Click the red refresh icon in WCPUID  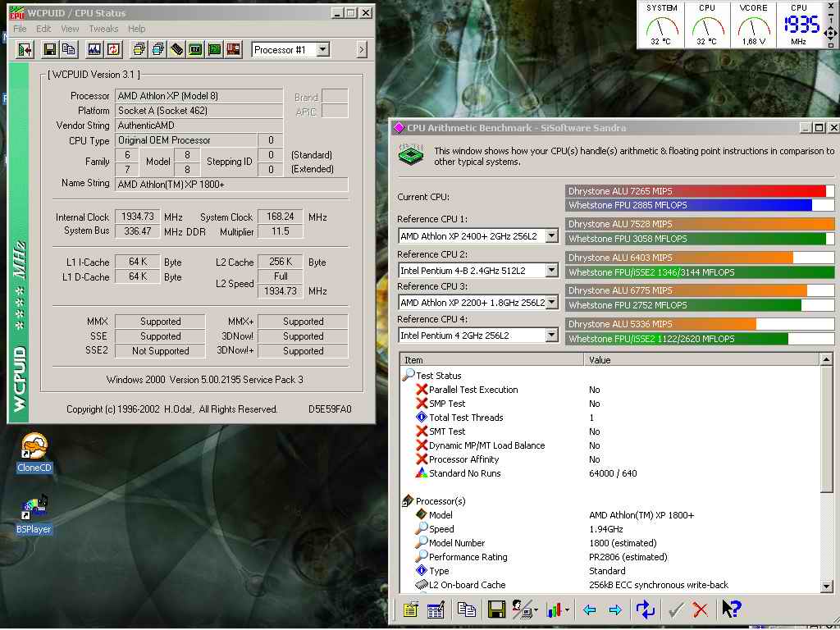tap(113, 50)
